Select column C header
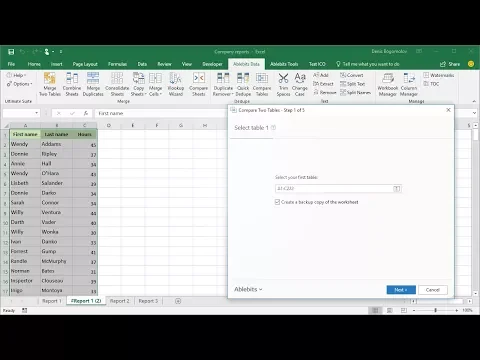480x360 pixels. click(x=85, y=125)
